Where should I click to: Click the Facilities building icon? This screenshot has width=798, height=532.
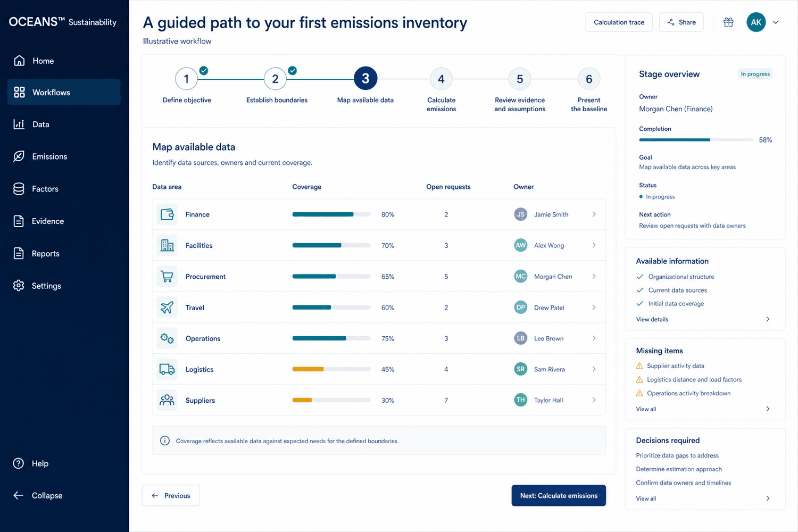tap(167, 245)
